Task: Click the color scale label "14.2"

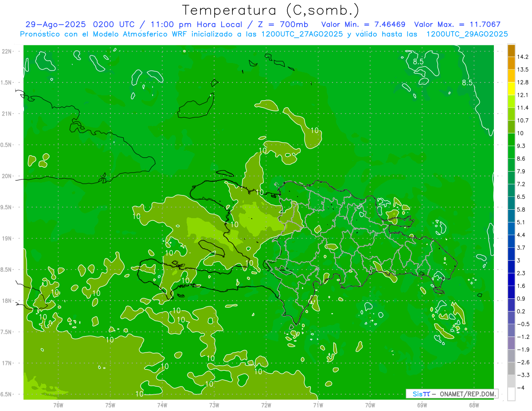Action: pos(522,57)
